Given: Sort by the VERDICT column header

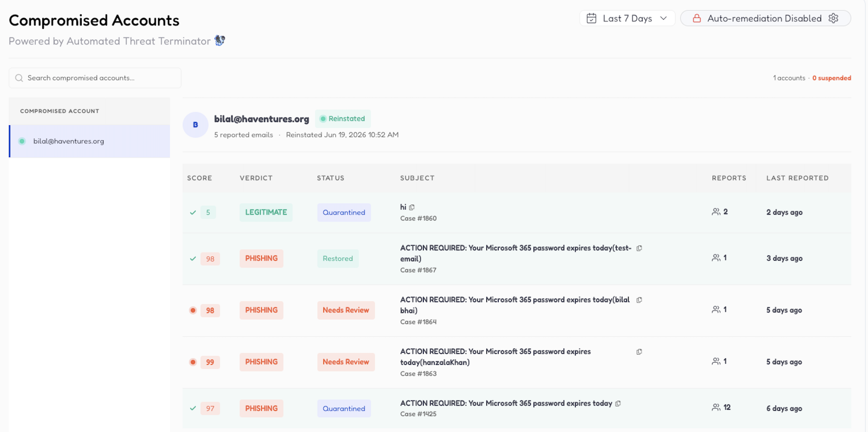Looking at the screenshot, I should pyautogui.click(x=256, y=178).
